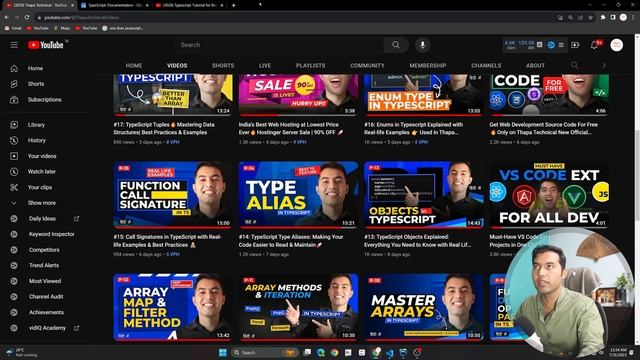The width and height of the screenshot is (640, 360).
Task: Click the vidIQ blue play icon
Action: click(551, 45)
